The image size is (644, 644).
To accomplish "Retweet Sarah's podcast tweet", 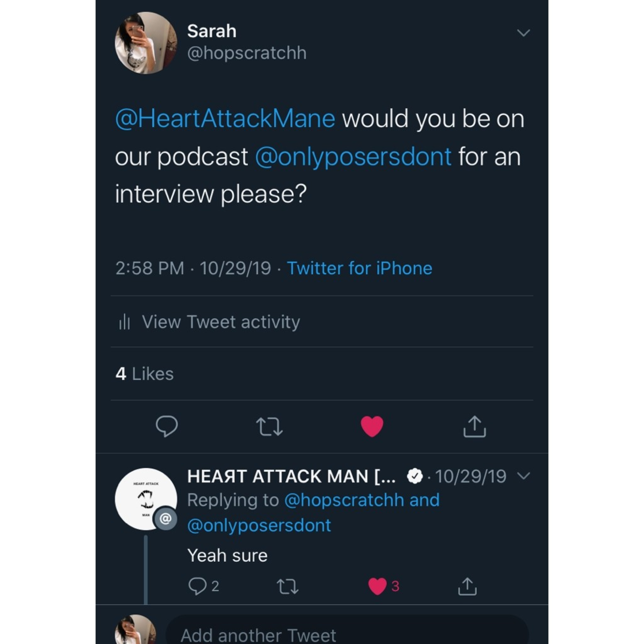I will 269,427.
